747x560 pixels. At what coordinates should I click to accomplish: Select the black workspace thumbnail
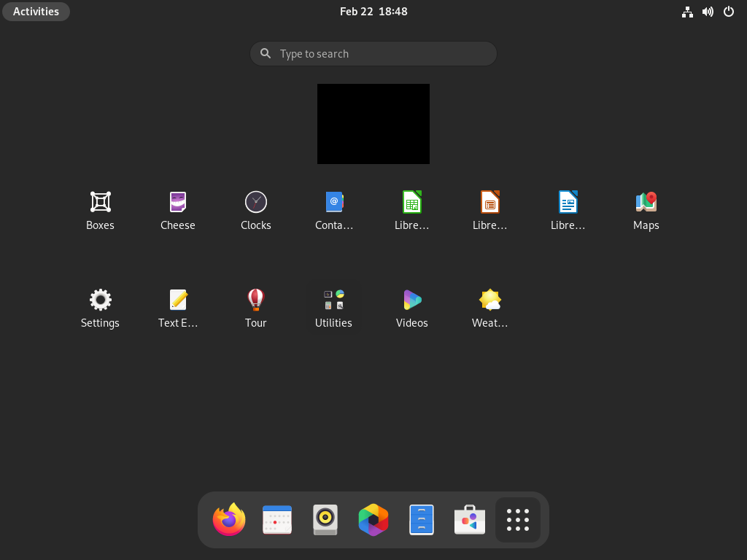(373, 124)
